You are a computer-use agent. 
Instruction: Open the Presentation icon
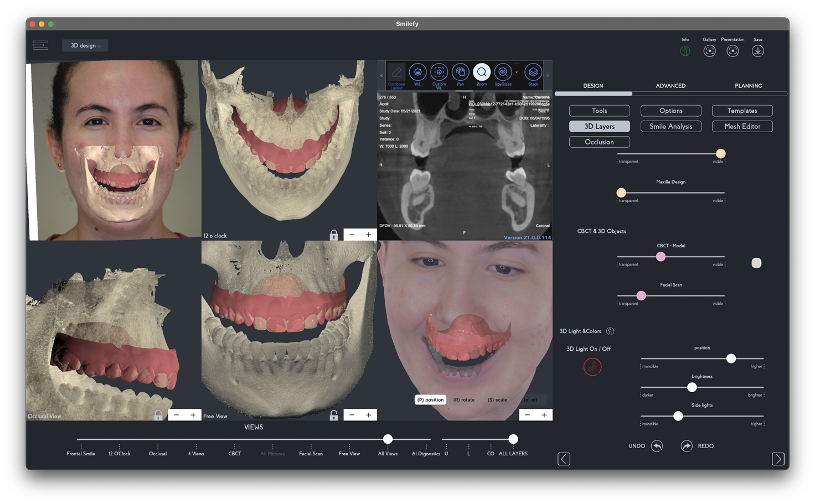733,51
